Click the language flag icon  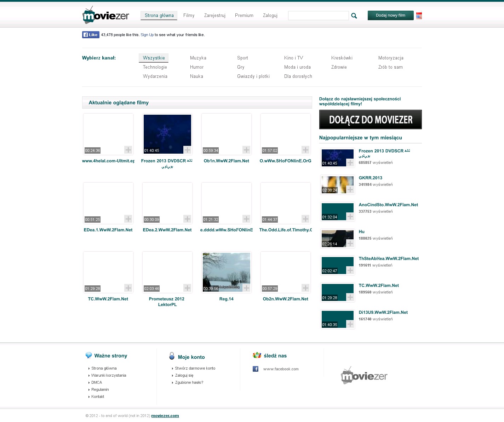419,16
